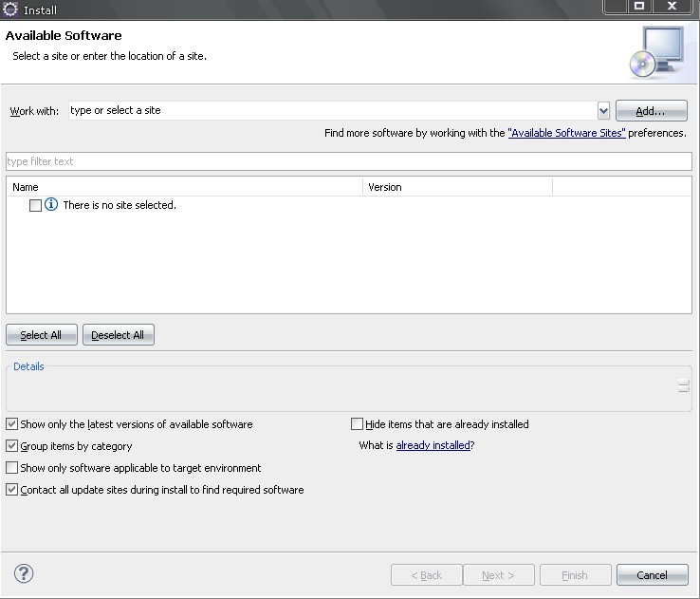The height and width of the screenshot is (599, 700).
Task: Sort list by the Version column header
Action: click(x=457, y=187)
